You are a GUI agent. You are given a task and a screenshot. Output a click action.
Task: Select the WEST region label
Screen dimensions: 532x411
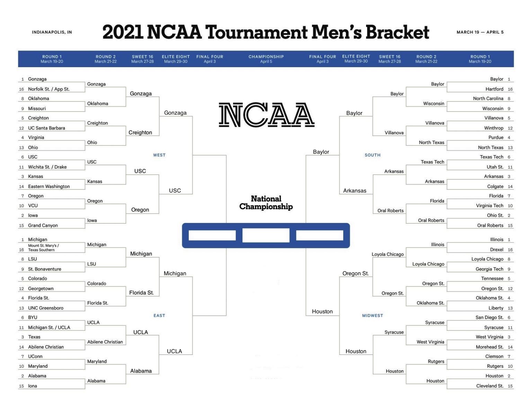click(159, 155)
